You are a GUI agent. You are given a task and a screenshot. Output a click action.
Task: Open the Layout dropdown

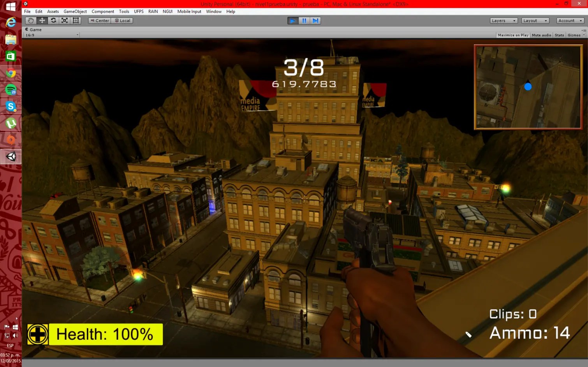point(535,21)
